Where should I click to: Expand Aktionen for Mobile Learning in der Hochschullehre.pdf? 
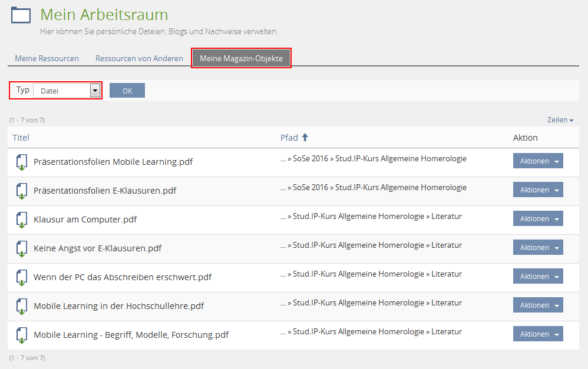point(538,305)
